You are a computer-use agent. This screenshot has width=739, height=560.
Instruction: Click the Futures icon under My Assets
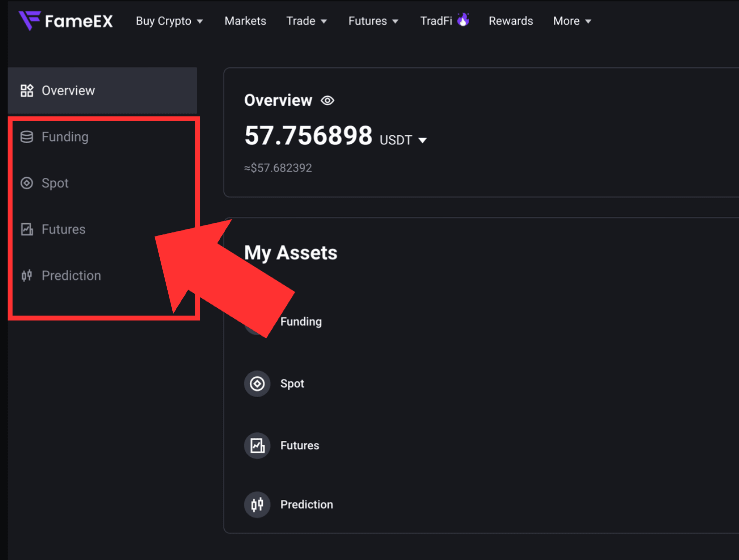tap(257, 446)
